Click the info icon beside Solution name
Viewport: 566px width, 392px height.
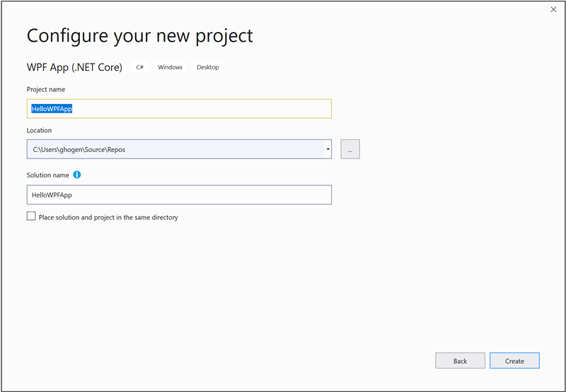coord(77,175)
